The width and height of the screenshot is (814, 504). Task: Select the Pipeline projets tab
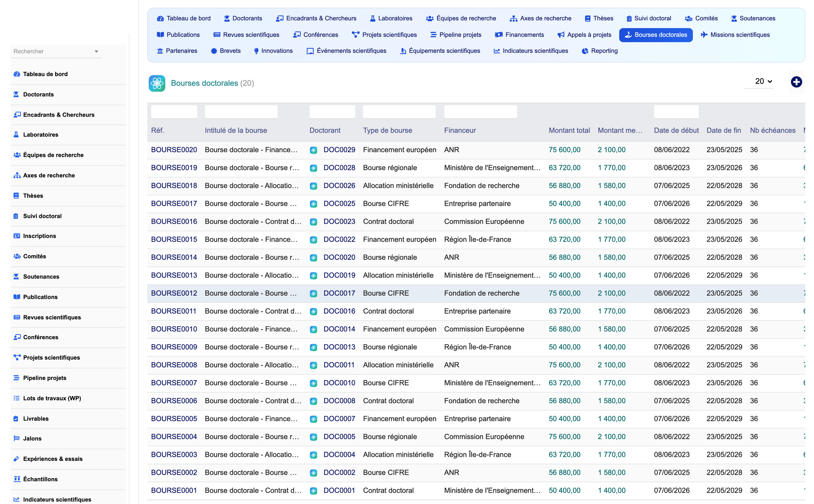pyautogui.click(x=455, y=35)
